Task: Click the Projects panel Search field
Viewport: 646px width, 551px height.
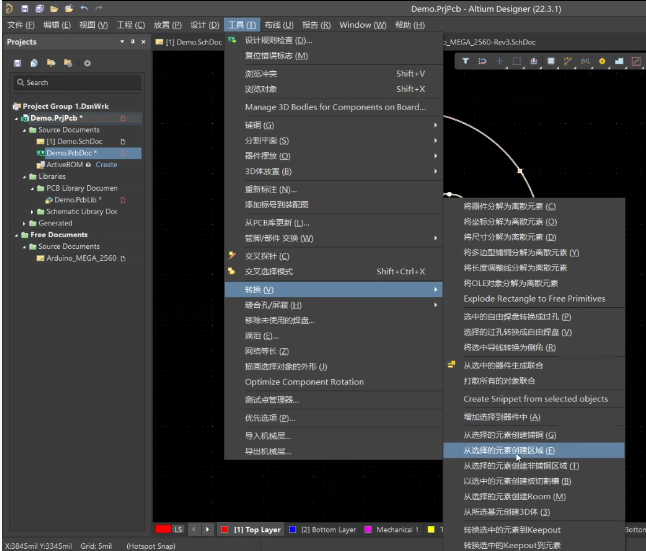Action: coord(77,82)
